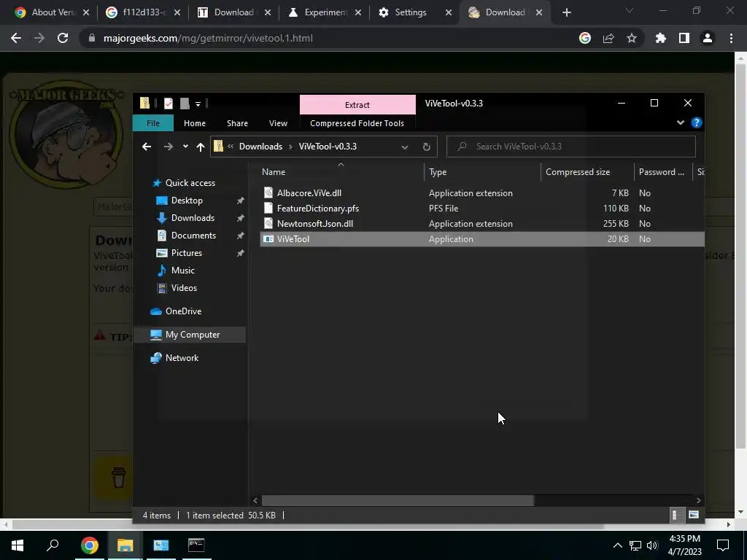Share this page icon in address bar
The image size is (747, 560).
click(x=608, y=38)
